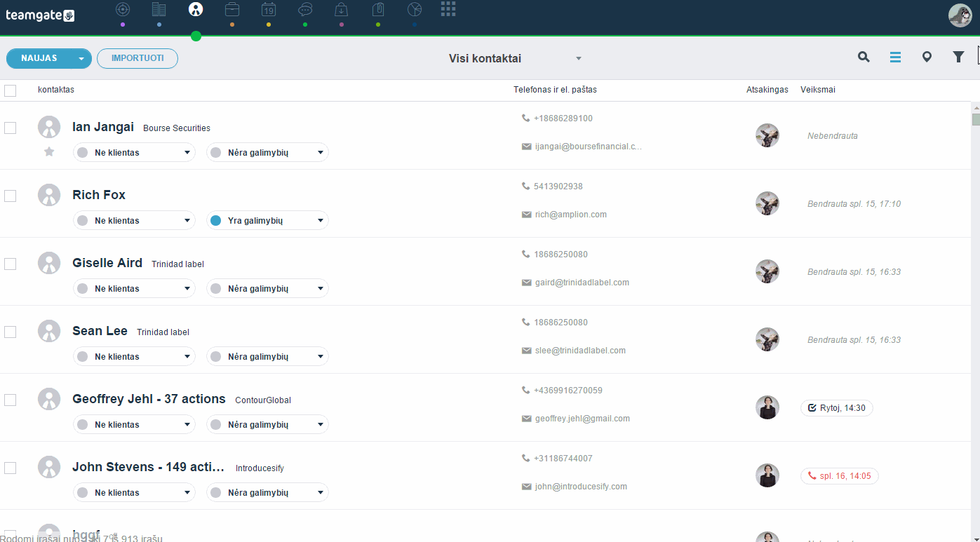Viewport: 980px width, 542px height.
Task: Open the Contacts person icon in top navigation
Action: point(196,9)
